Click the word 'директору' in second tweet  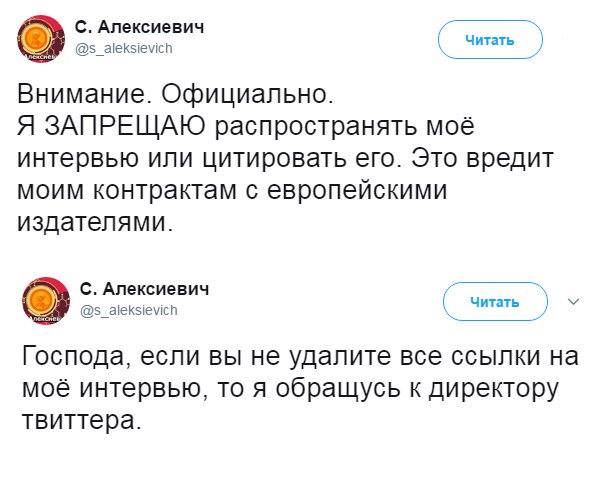tap(493, 390)
